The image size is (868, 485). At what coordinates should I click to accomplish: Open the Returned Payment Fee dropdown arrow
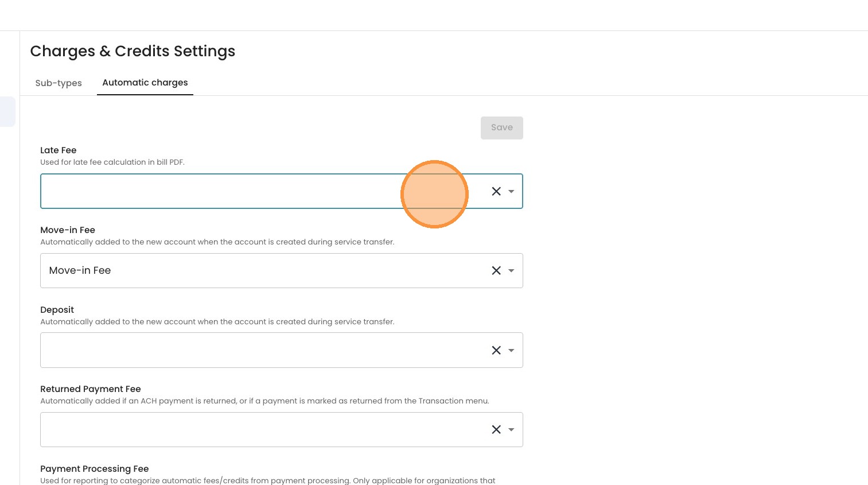[x=511, y=429]
